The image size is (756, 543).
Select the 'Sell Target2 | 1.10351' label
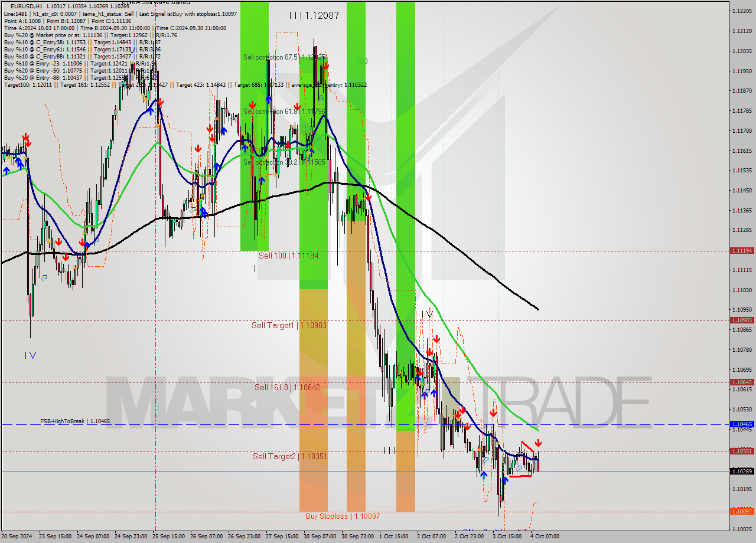click(289, 456)
